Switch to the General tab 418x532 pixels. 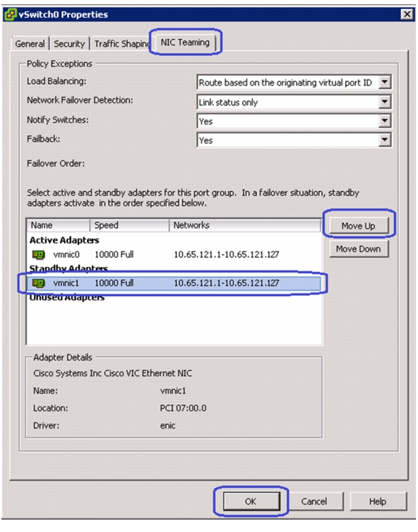tap(30, 43)
